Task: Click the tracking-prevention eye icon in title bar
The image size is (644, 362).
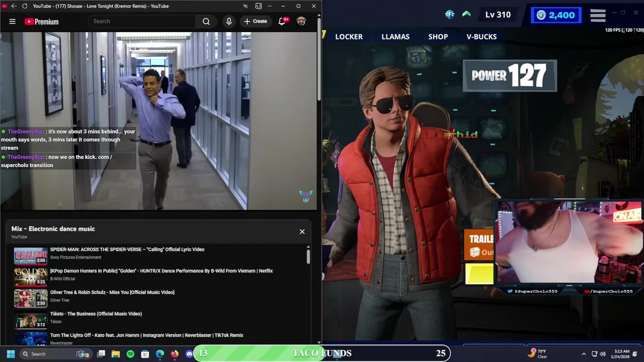Action: point(245,6)
